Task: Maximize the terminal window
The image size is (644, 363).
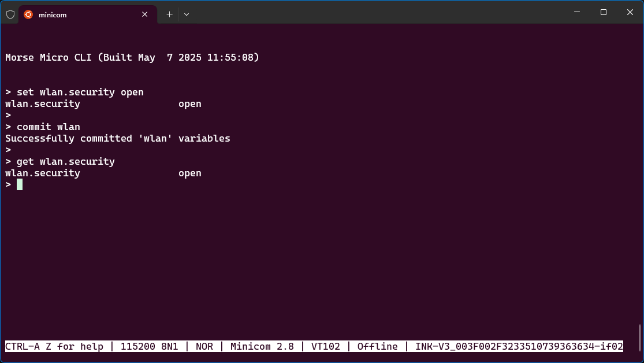Action: (604, 12)
